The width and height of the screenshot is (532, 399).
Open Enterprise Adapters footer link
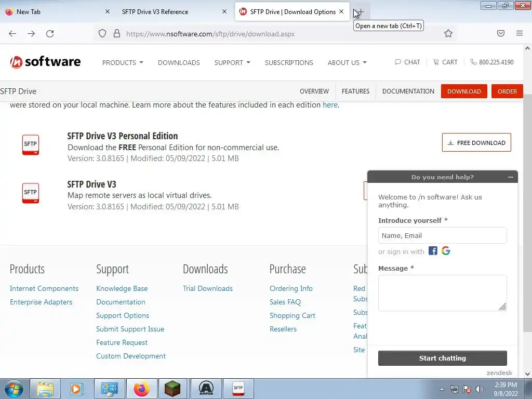tap(41, 302)
